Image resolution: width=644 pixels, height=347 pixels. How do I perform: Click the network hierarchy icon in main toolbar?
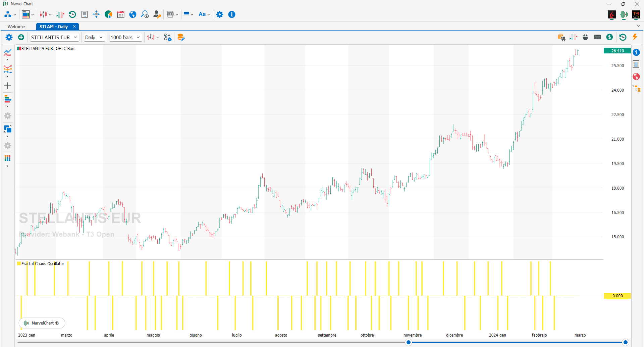[x=8, y=14]
